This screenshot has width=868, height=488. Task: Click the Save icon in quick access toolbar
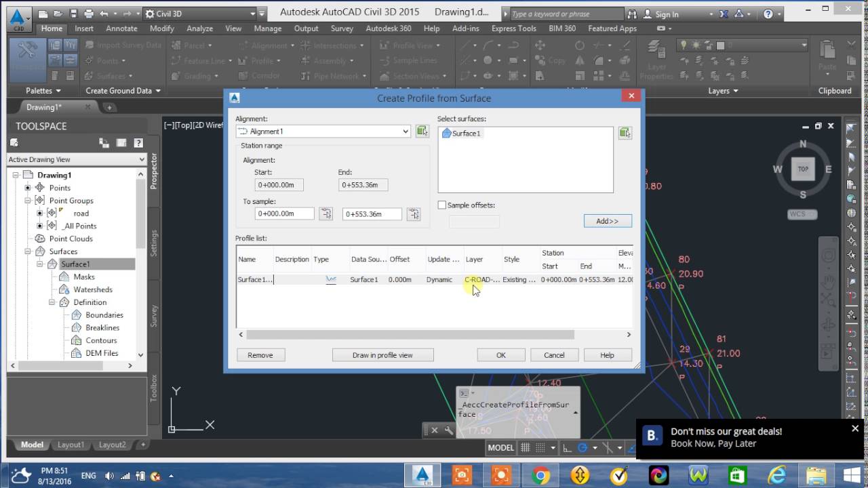[74, 14]
